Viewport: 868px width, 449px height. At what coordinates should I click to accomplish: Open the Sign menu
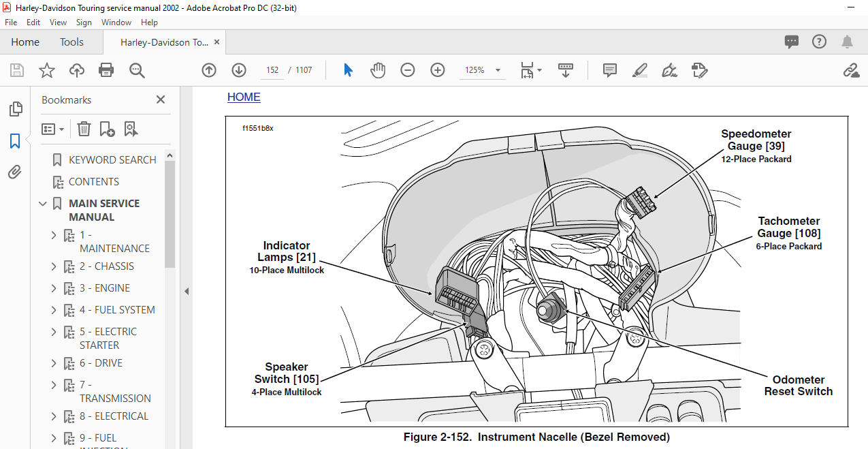(84, 22)
